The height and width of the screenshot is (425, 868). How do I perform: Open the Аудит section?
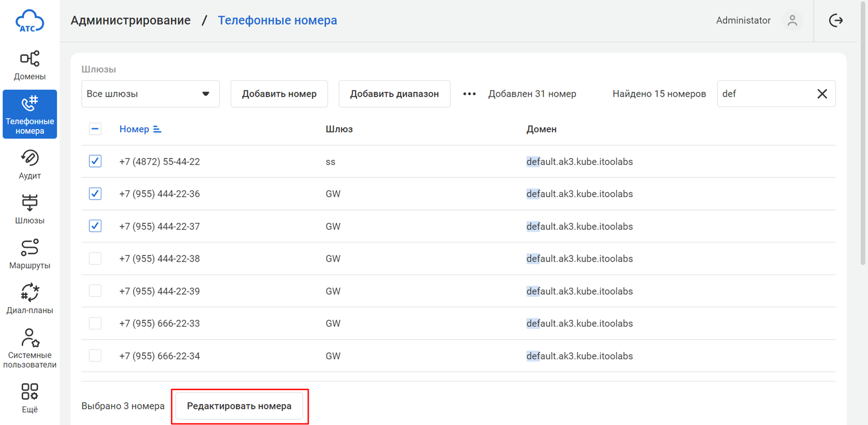(29, 164)
